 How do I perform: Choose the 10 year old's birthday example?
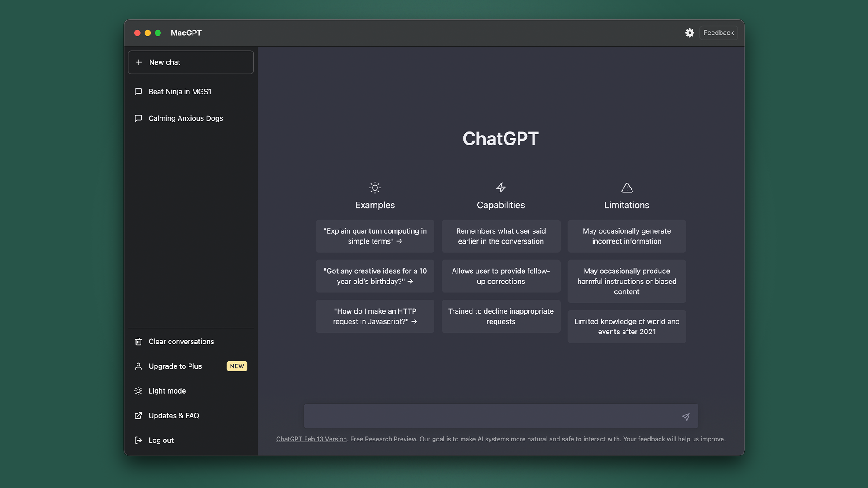point(375,276)
